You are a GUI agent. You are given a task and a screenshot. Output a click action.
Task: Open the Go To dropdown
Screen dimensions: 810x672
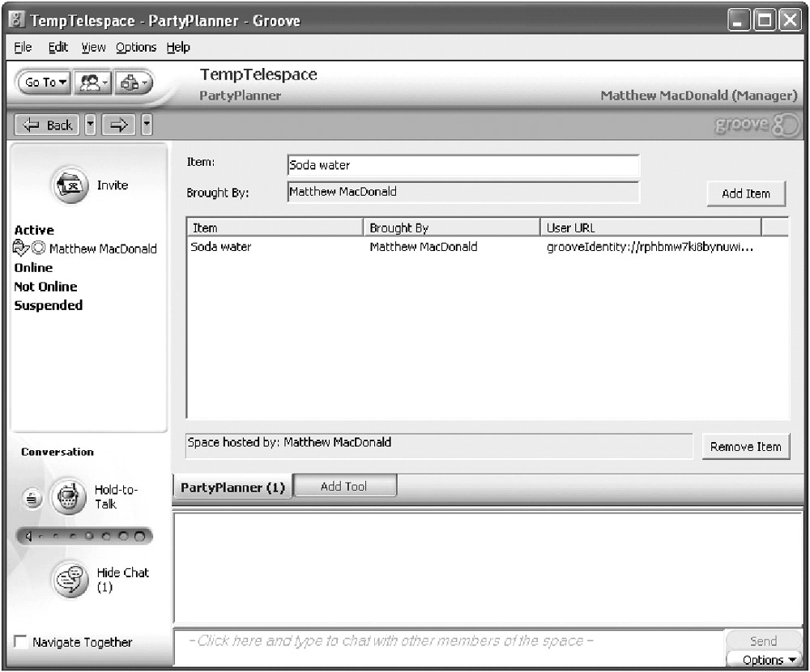tap(46, 83)
